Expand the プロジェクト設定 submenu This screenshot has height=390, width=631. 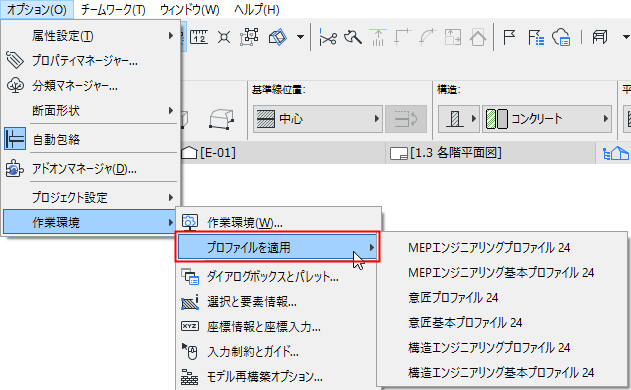(x=91, y=198)
